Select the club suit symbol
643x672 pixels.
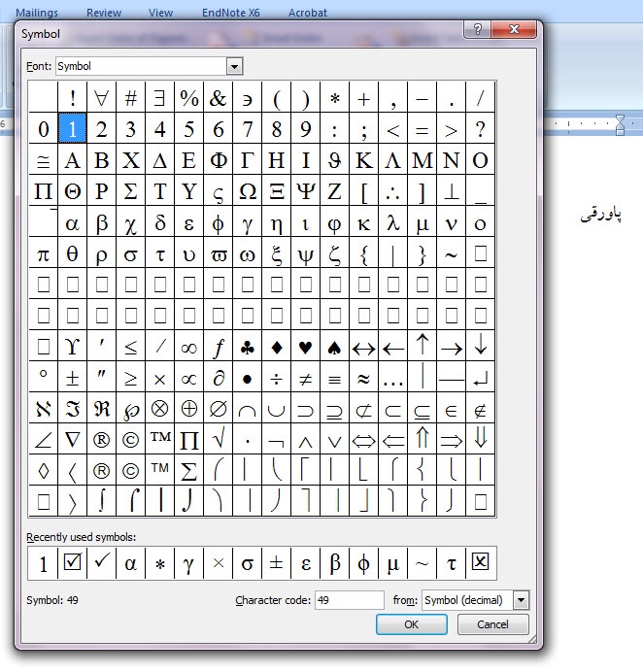pos(248,347)
